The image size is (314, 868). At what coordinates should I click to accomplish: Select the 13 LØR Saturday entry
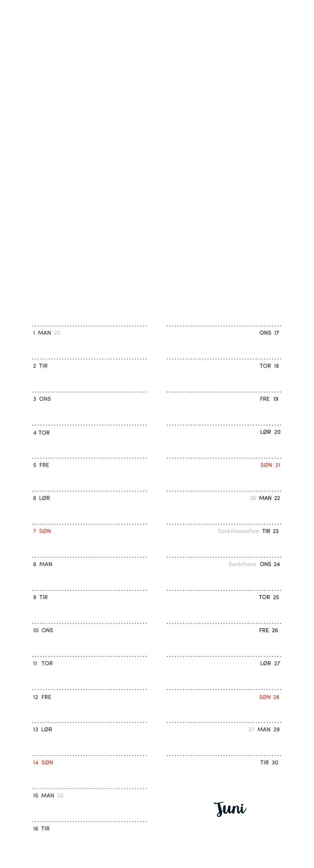(x=42, y=729)
